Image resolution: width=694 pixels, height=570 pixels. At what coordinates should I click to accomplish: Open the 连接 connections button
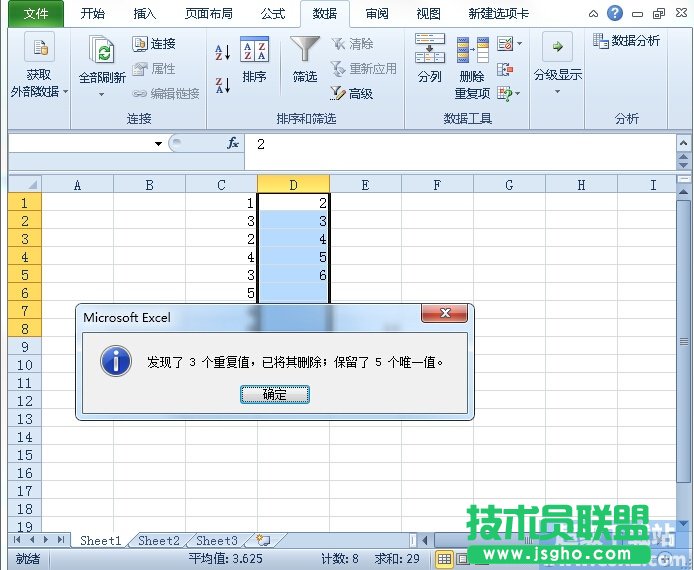point(154,44)
